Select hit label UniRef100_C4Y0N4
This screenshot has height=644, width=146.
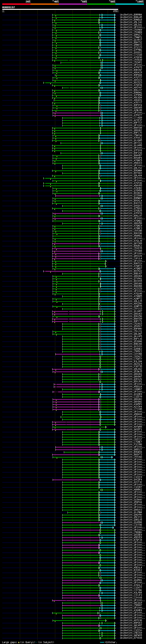click(131, 354)
